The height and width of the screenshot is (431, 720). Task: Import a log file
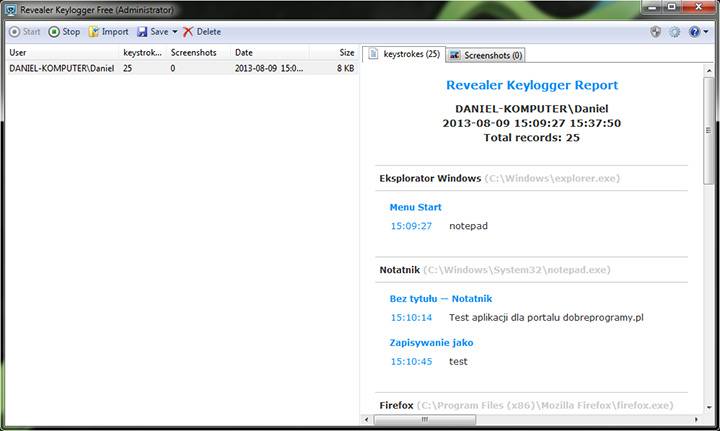(108, 32)
